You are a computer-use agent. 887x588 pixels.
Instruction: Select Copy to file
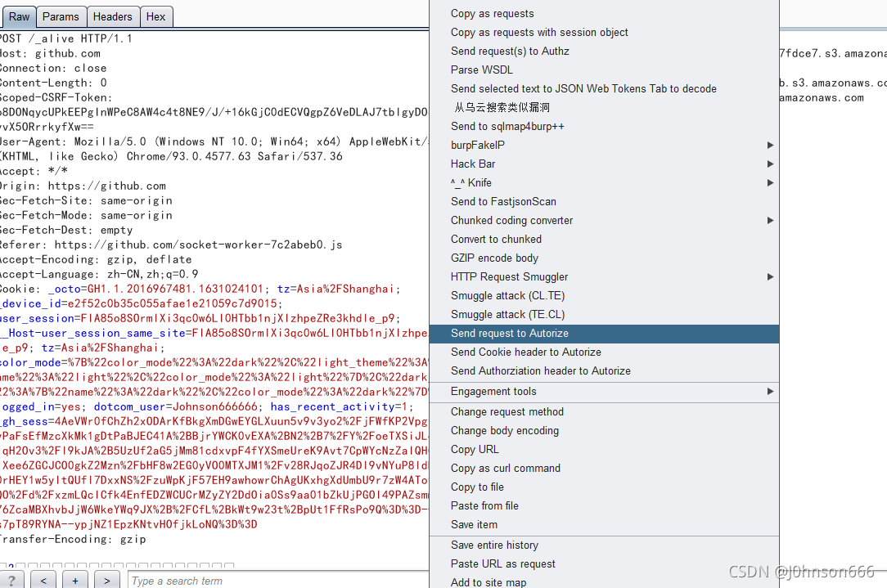point(604,487)
